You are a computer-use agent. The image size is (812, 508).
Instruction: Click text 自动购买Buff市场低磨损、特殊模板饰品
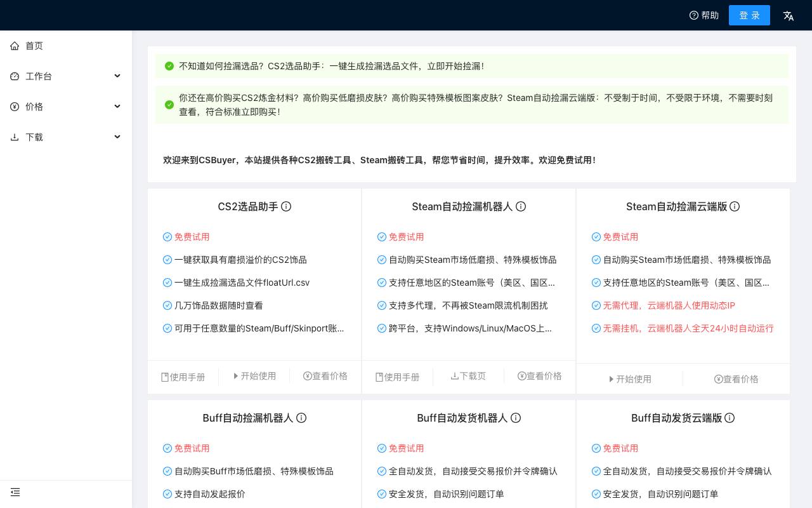pos(254,471)
